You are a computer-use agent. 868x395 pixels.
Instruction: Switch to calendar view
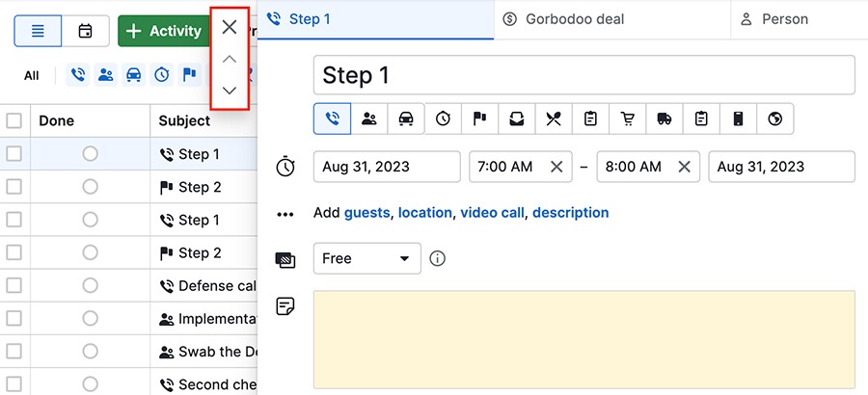(85, 31)
